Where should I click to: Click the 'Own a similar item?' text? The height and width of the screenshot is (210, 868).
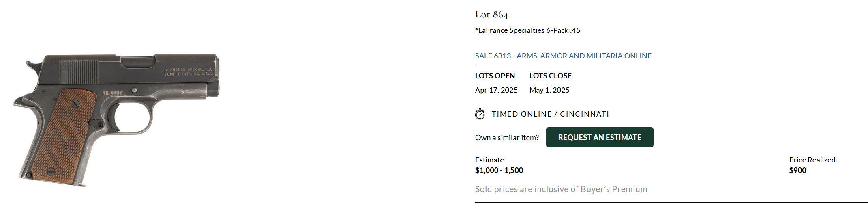pyautogui.click(x=507, y=138)
